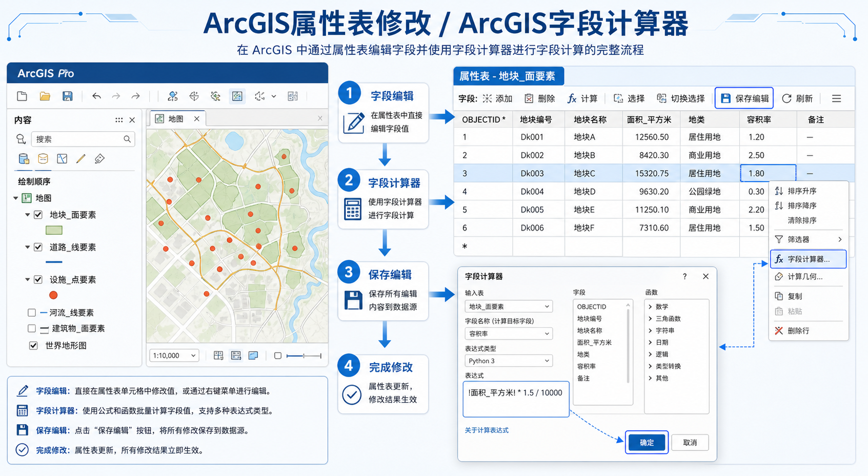Click the help question mark in 字段计算器

684,277
